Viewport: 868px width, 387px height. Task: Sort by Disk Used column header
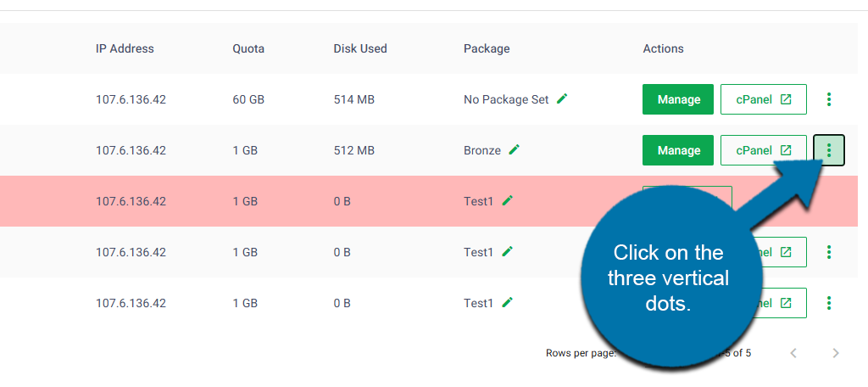(360, 48)
